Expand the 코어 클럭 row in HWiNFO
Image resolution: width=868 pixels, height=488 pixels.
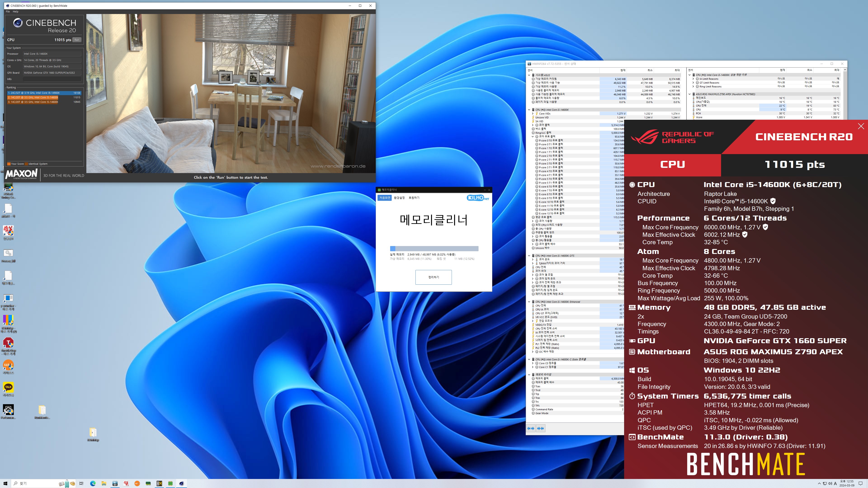(533, 125)
